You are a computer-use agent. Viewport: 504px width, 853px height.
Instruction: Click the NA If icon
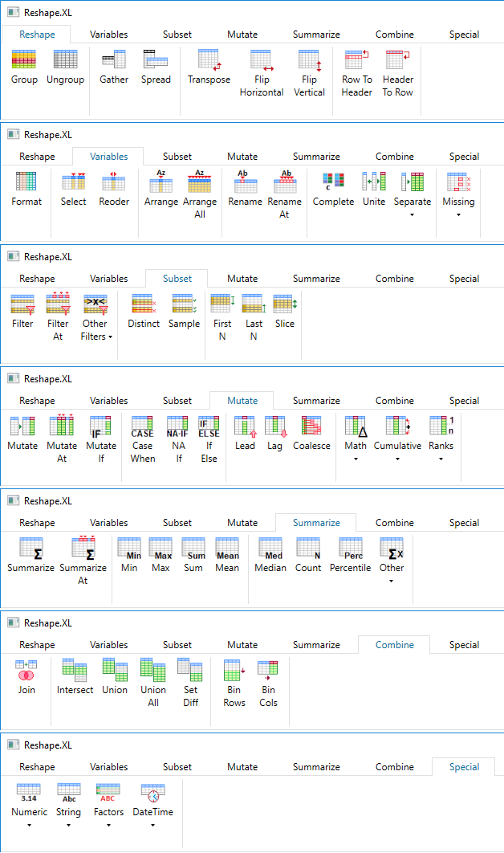[x=178, y=426]
